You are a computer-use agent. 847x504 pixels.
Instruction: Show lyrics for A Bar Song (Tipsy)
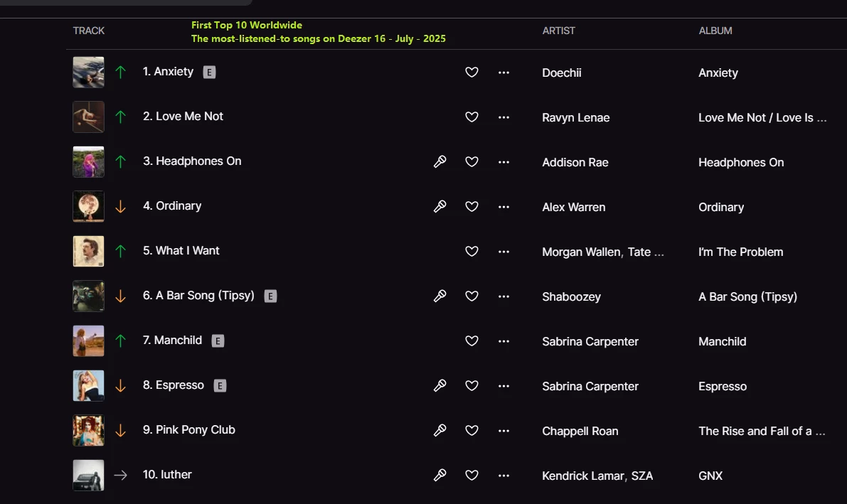tap(440, 296)
